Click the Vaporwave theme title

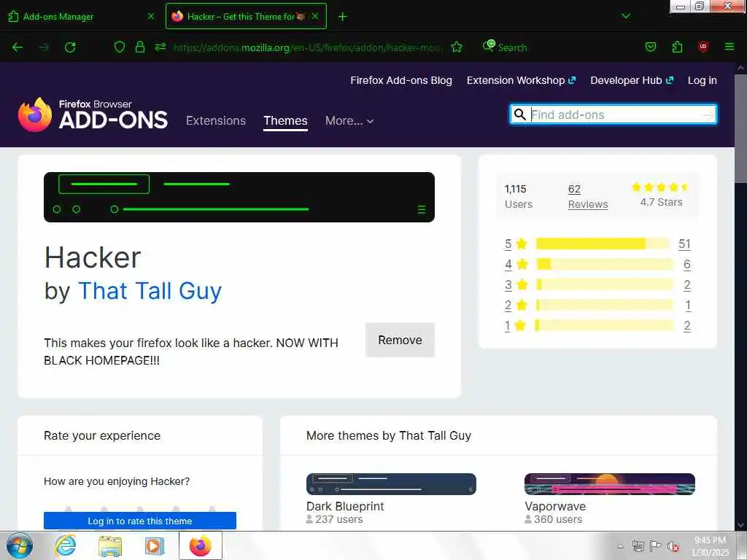coord(555,506)
